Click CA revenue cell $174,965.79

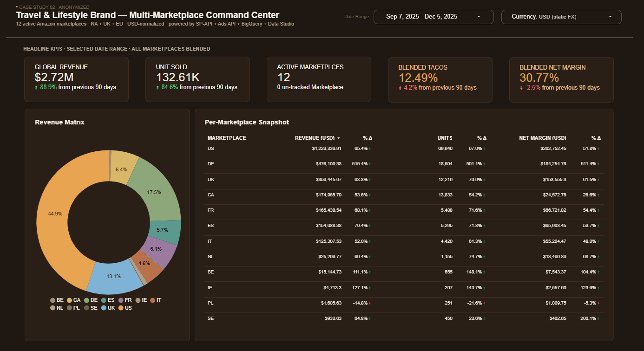click(x=328, y=195)
